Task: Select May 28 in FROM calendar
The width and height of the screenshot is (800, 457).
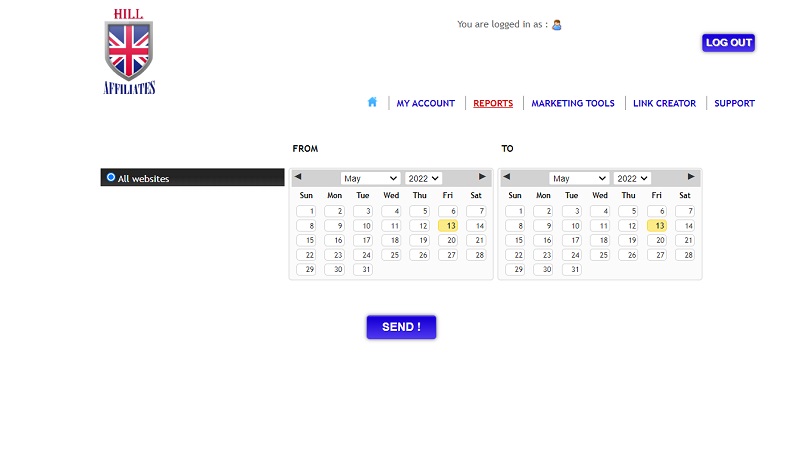Action: (476, 255)
